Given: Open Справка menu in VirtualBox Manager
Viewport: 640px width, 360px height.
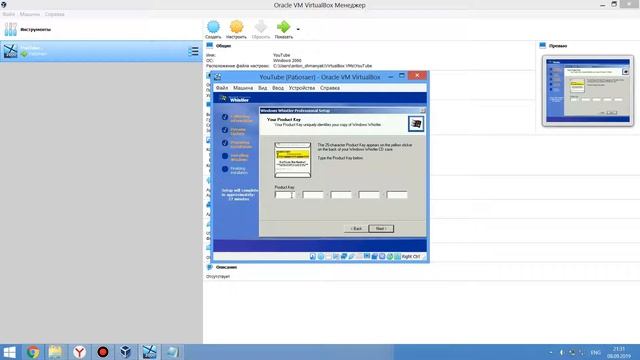Looking at the screenshot, I should point(54,14).
